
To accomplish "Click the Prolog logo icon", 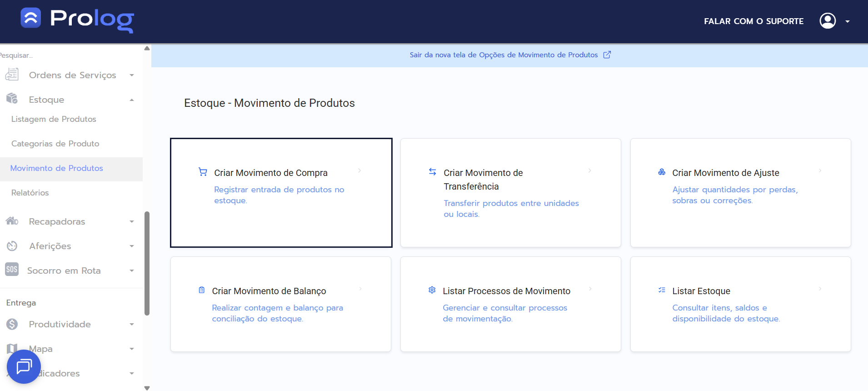I will (x=31, y=18).
